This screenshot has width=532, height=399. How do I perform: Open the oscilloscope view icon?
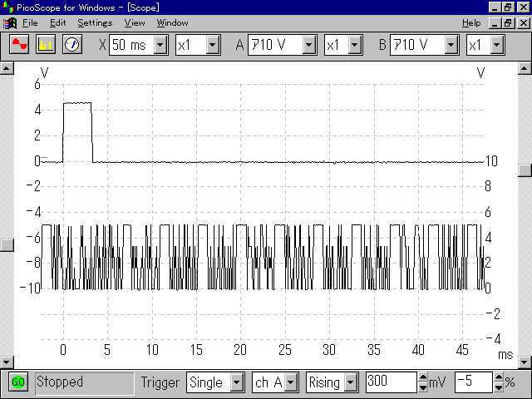[x=18, y=44]
